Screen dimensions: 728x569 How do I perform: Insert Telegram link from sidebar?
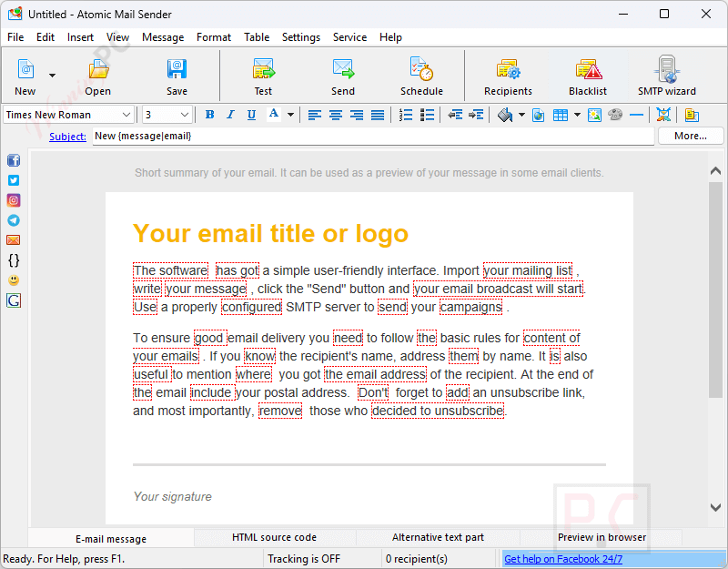(14, 220)
